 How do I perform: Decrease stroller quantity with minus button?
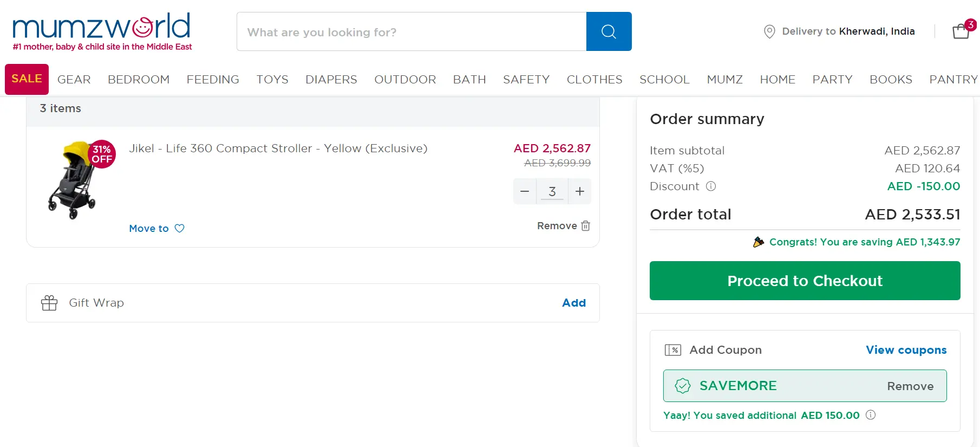point(525,191)
